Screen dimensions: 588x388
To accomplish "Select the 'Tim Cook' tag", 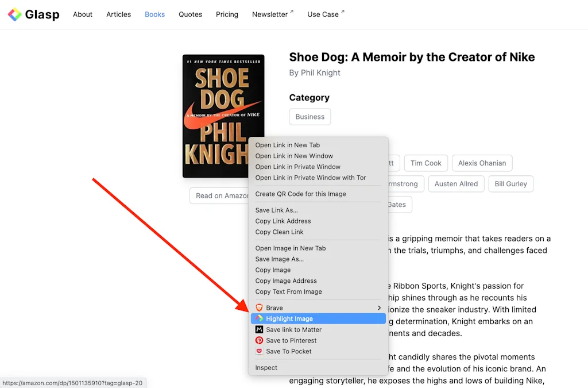I will (x=425, y=163).
